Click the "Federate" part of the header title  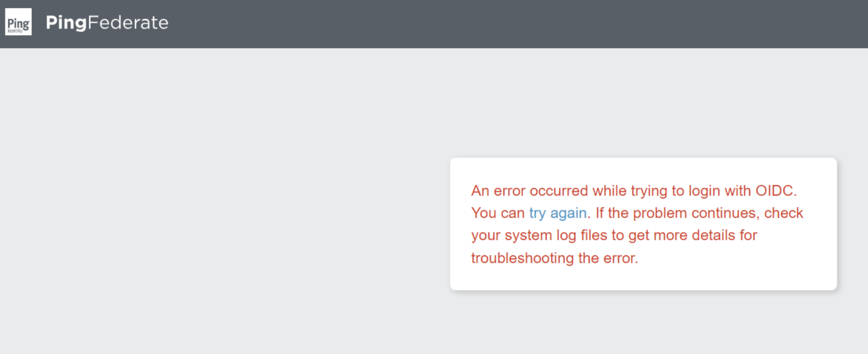click(128, 23)
